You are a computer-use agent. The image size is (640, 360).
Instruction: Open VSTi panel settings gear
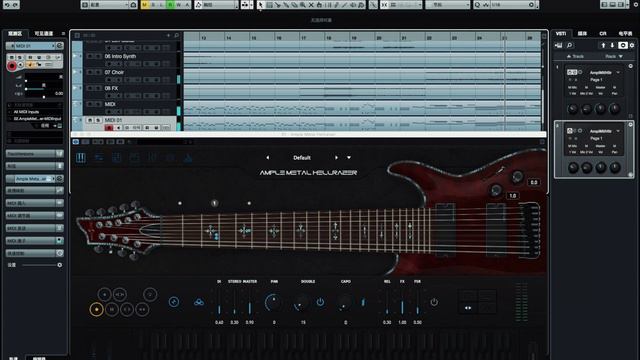pos(632,45)
